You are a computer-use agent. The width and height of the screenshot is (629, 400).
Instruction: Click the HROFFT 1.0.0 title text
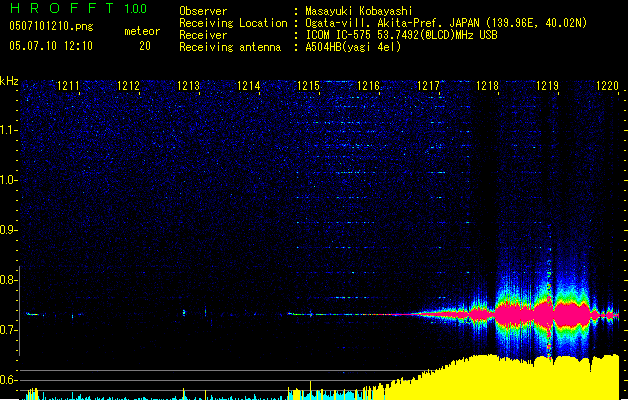(x=78, y=8)
